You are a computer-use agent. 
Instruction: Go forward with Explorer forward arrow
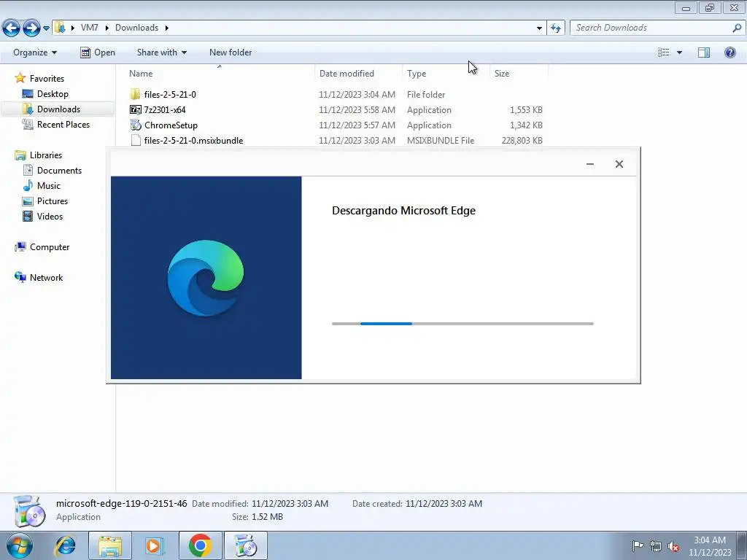[31, 28]
